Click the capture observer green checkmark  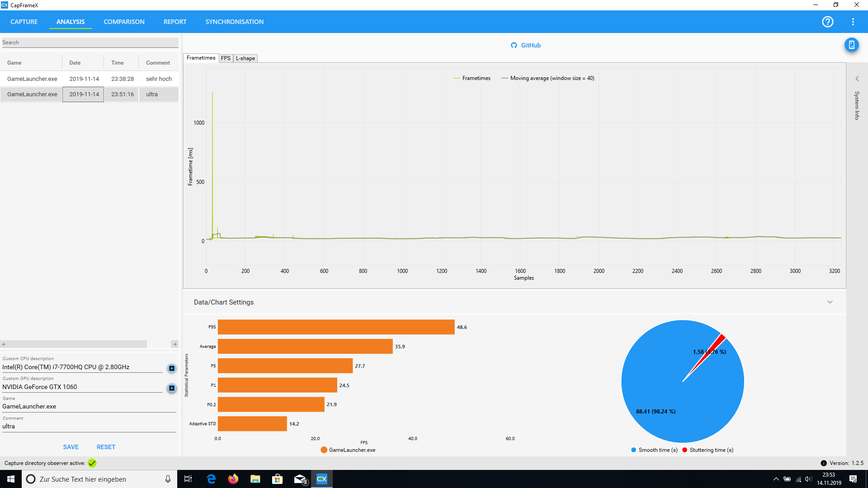click(x=92, y=463)
